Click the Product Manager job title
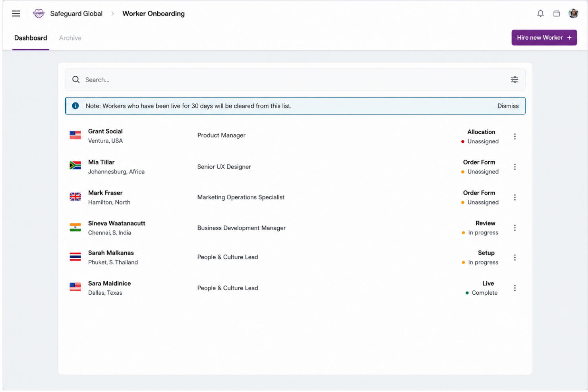 [x=221, y=135]
